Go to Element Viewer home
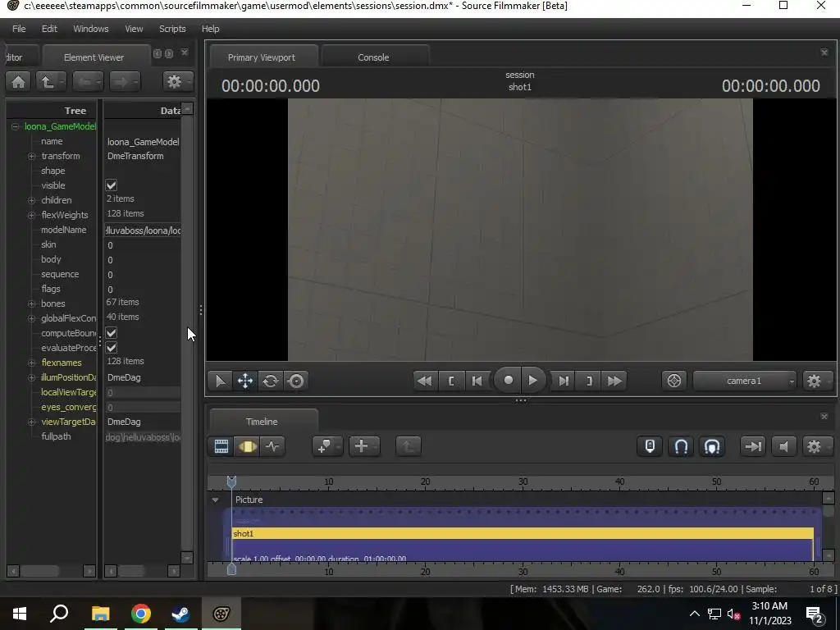This screenshot has height=630, width=840. [x=18, y=82]
